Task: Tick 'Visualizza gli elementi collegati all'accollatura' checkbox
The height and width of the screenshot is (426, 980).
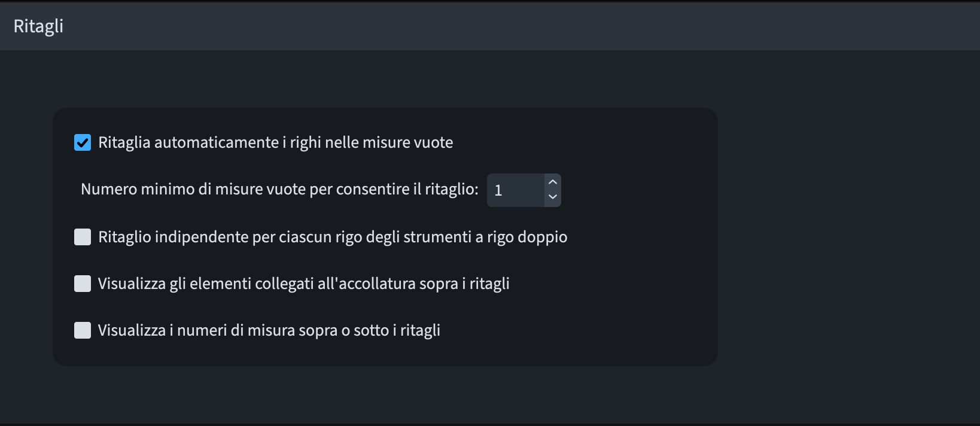Action: point(83,284)
